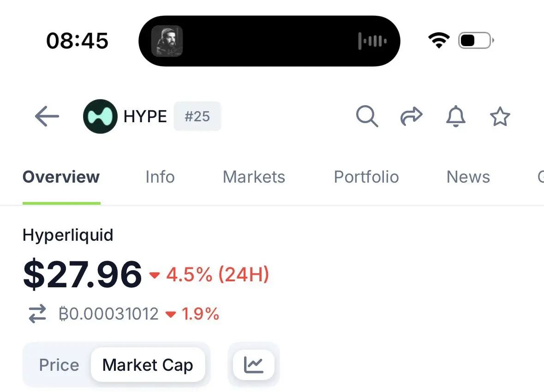Tap the audio waveform in Dynamic Island
The height and width of the screenshot is (392, 544).
pyautogui.click(x=372, y=41)
